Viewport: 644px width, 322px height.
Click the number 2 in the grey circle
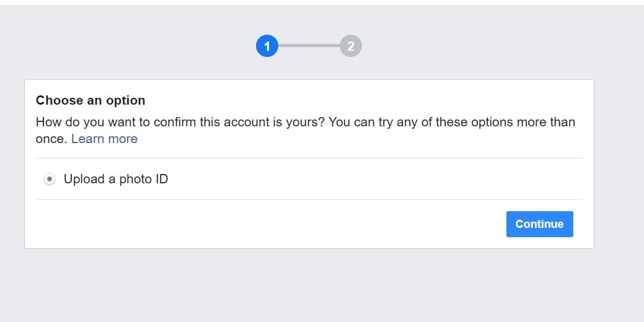click(x=351, y=46)
